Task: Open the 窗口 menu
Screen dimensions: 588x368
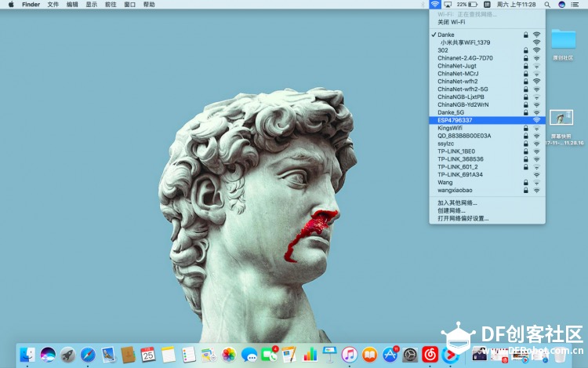Action: click(129, 5)
